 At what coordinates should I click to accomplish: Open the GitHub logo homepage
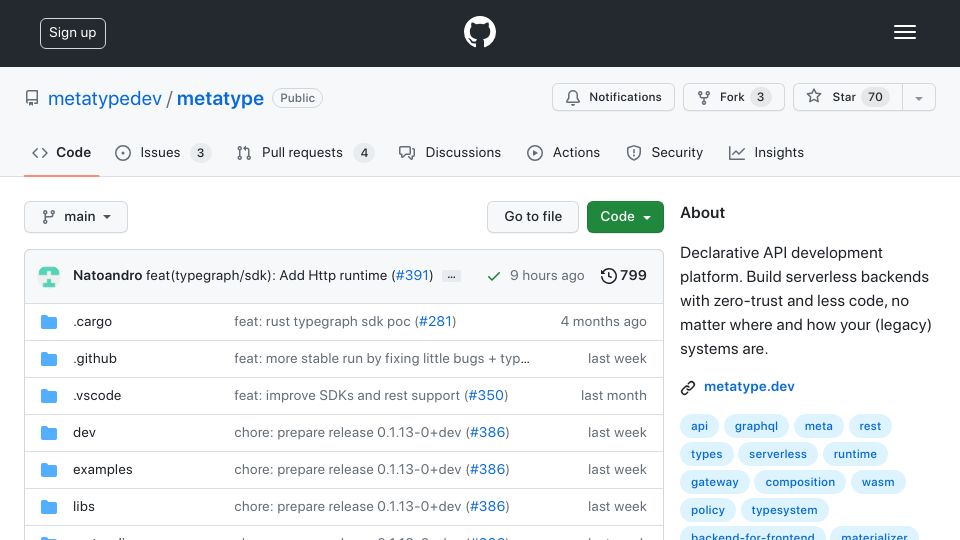[479, 32]
